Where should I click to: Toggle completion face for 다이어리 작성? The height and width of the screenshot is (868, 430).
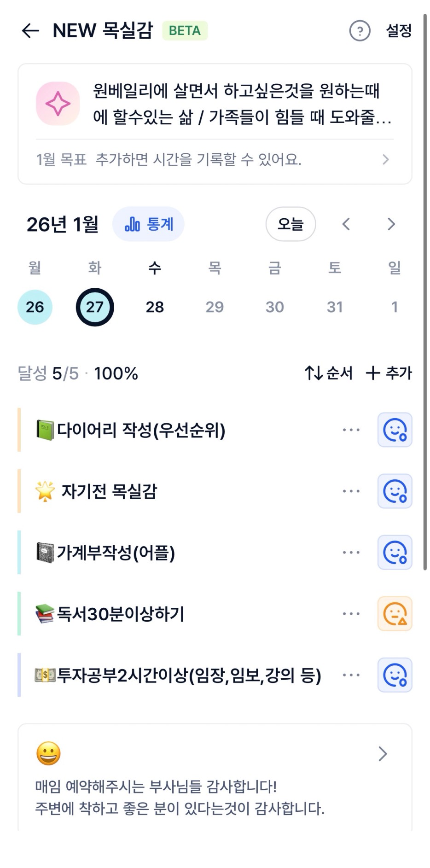coord(395,430)
